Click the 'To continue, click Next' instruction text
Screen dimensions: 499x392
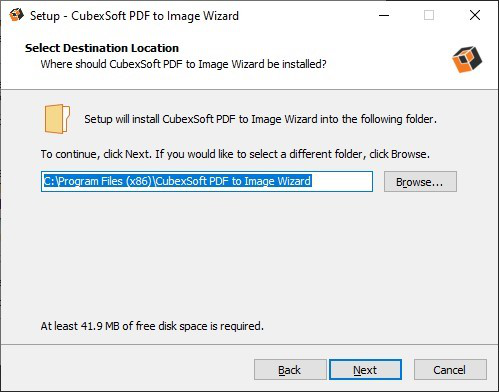(235, 154)
